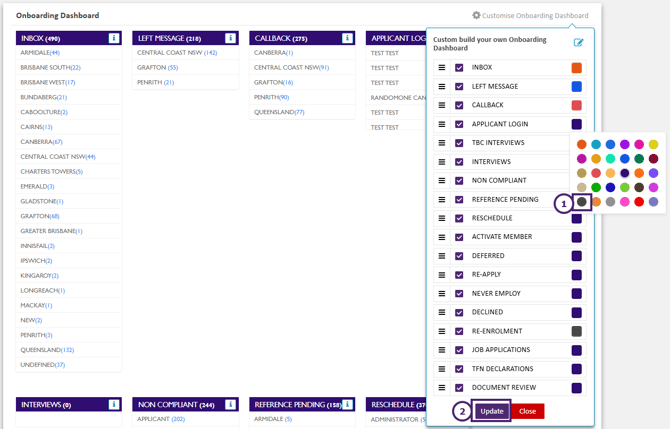Screen dimensions: 670x429
Task: Click Update to save dashboard settings
Action: pyautogui.click(x=492, y=411)
